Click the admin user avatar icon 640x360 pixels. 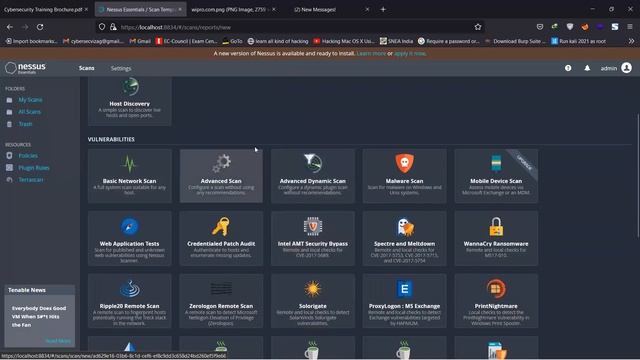click(627, 68)
